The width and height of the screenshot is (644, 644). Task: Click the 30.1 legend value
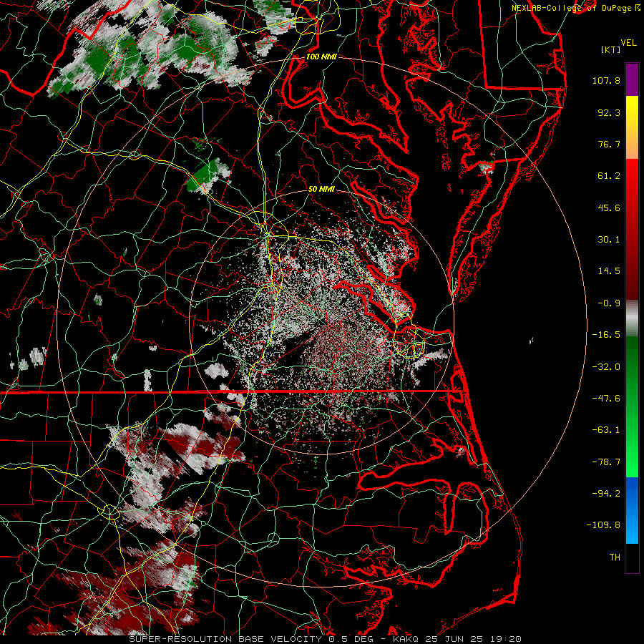(609, 240)
